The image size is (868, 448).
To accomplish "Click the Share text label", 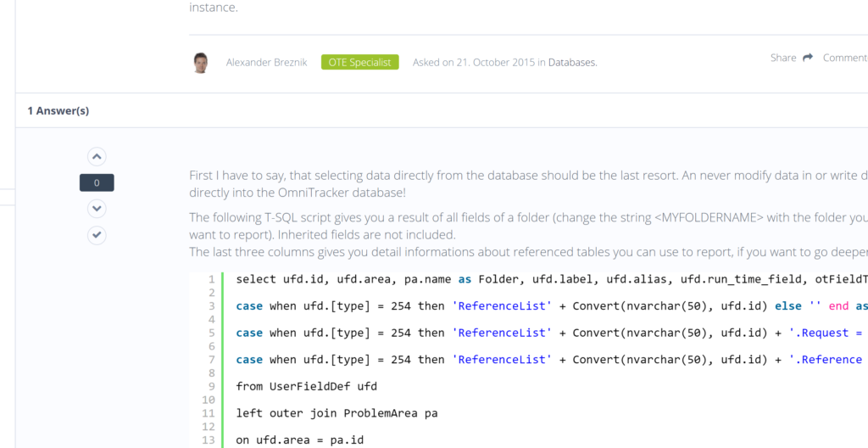I will tap(782, 58).
